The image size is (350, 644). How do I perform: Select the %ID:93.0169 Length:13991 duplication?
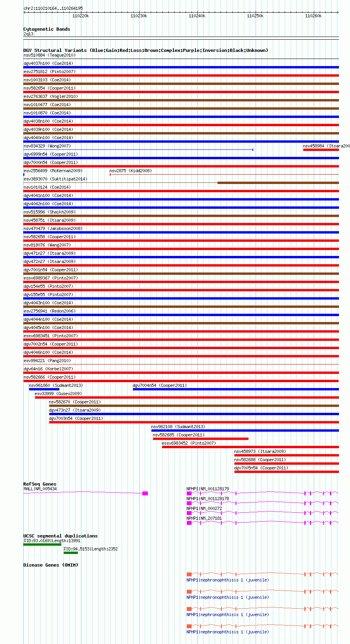tap(52, 541)
